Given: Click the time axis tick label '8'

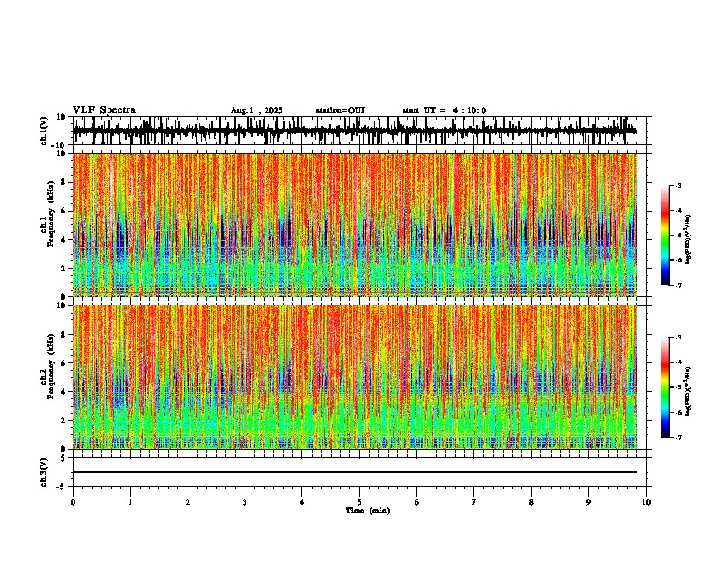Looking at the screenshot, I should [531, 502].
